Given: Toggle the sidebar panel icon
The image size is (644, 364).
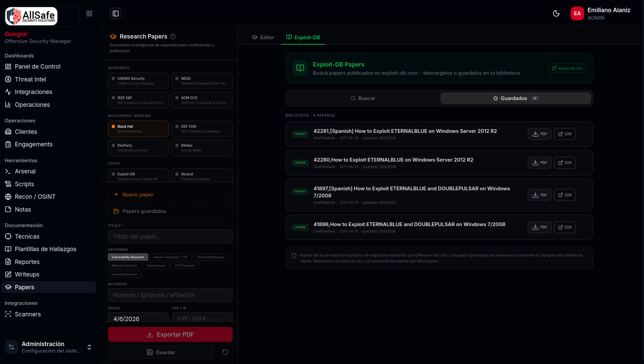Looking at the screenshot, I should [x=116, y=14].
